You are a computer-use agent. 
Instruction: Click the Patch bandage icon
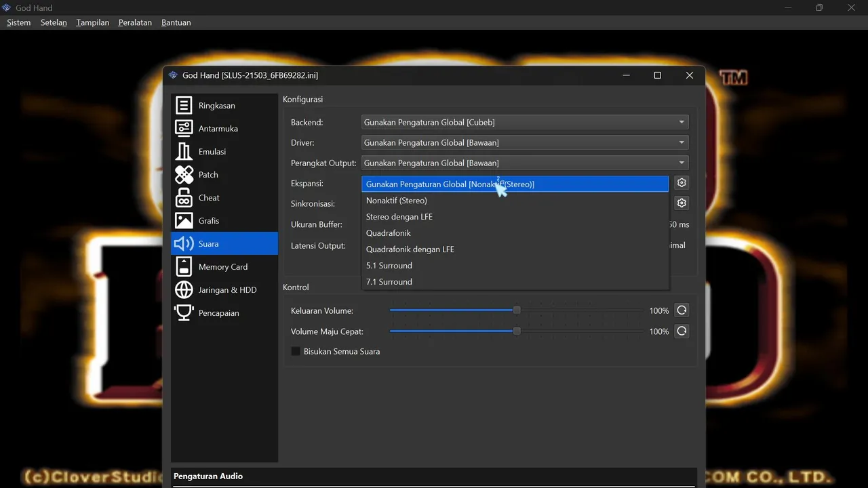coord(184,175)
